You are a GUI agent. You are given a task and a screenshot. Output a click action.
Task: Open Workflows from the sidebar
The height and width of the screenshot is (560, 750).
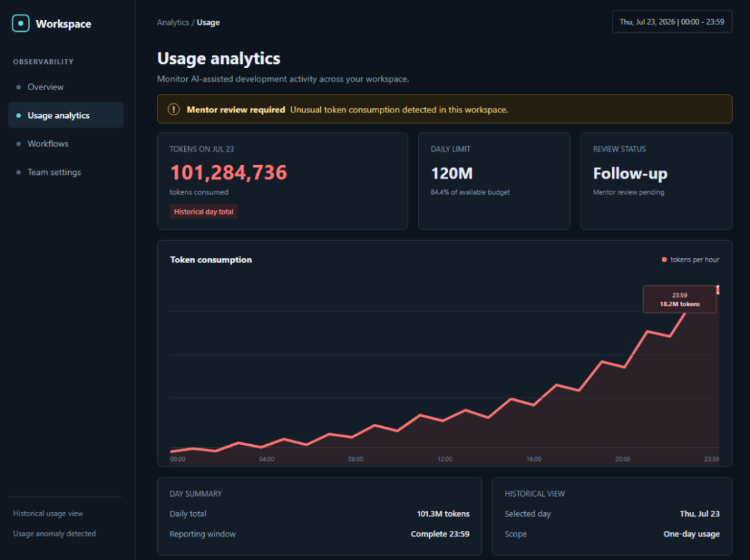coord(65,144)
